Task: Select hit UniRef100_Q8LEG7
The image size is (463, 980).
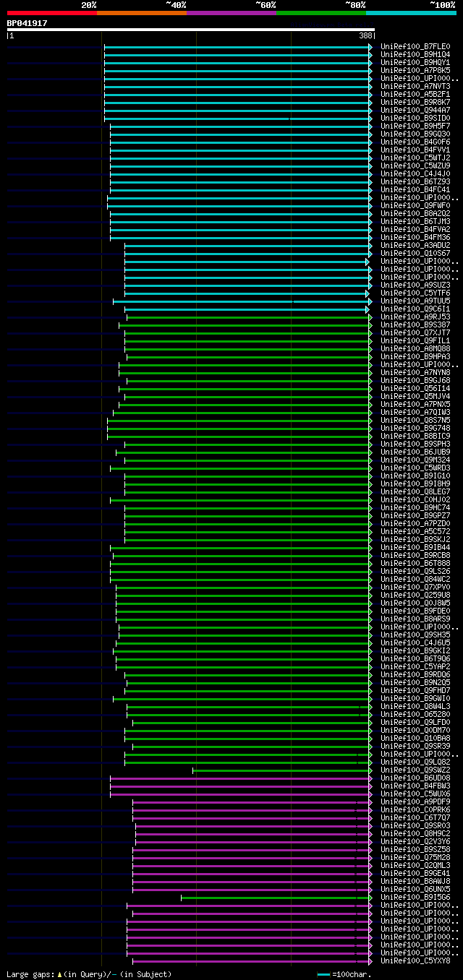Action: point(415,492)
